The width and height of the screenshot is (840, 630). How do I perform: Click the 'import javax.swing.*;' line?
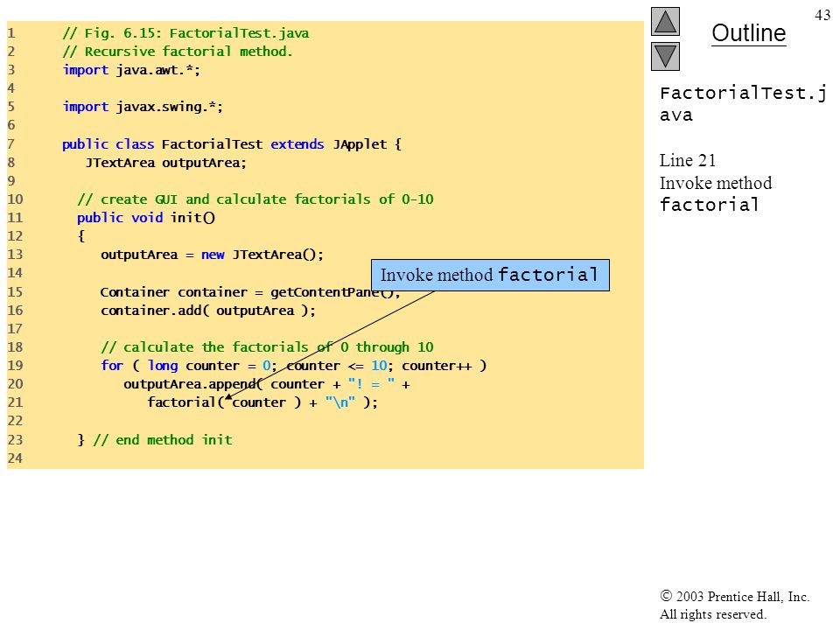[143, 107]
